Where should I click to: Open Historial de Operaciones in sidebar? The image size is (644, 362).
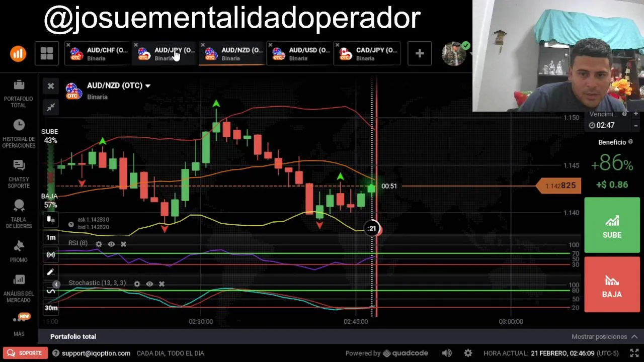pyautogui.click(x=19, y=134)
